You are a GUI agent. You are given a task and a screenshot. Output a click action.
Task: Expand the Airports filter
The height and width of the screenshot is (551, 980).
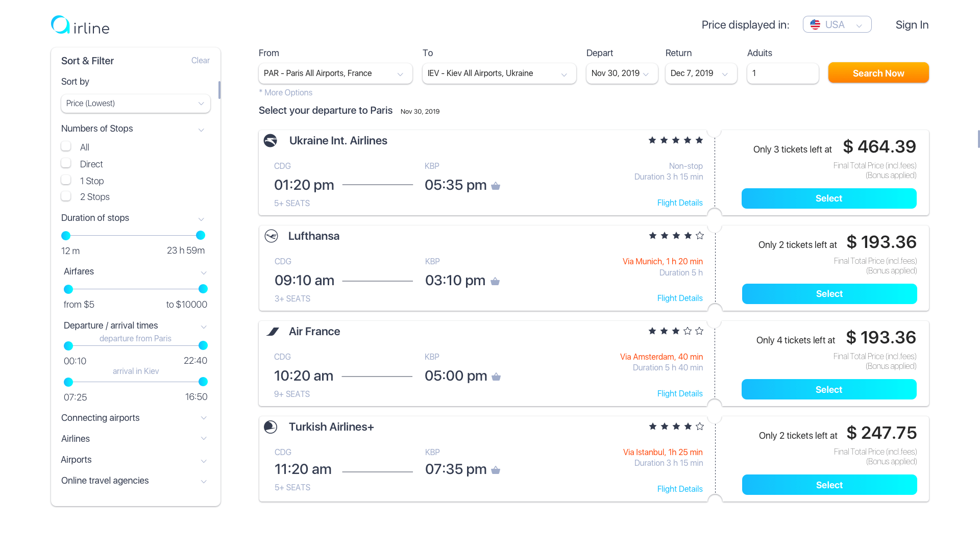pyautogui.click(x=204, y=461)
